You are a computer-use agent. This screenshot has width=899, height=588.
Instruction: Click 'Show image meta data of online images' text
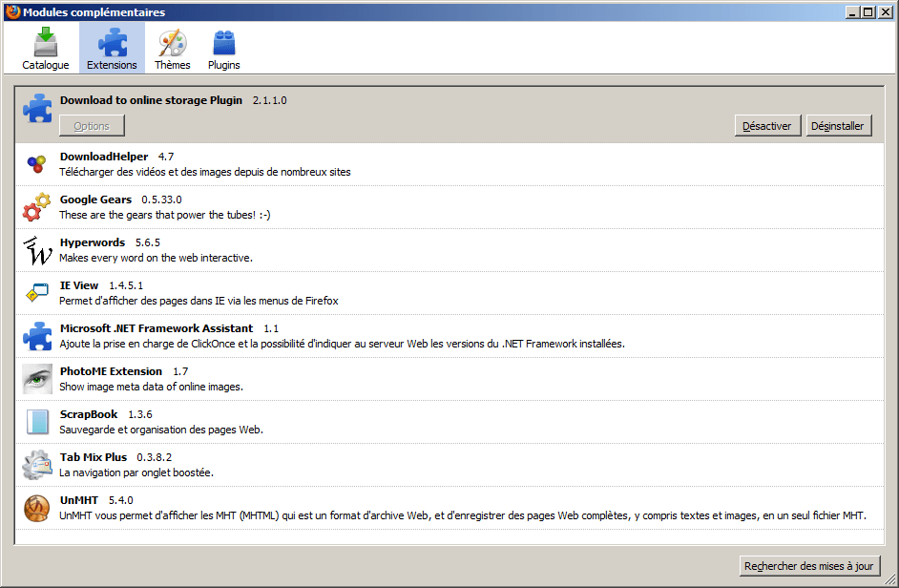click(x=152, y=388)
